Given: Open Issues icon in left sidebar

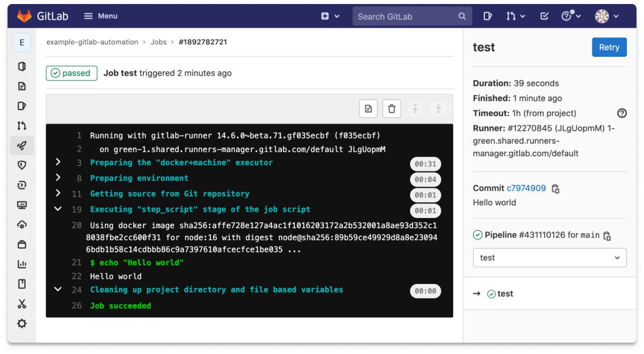Looking at the screenshot, I should 22,106.
